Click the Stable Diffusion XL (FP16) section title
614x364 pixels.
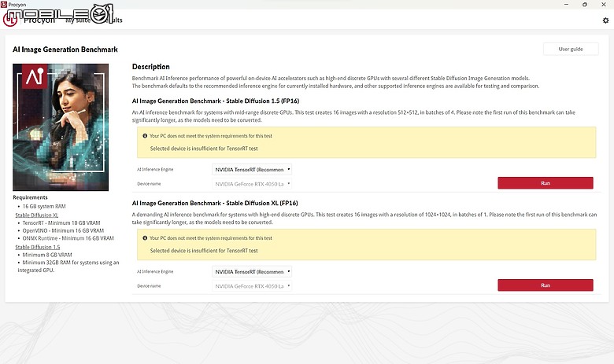[215, 203]
